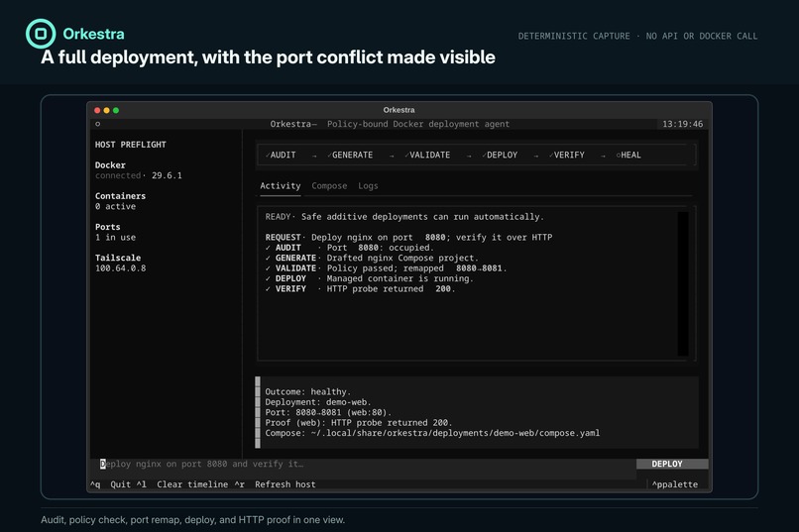This screenshot has height=532, width=799.
Task: Select the HEAL pipeline stage
Action: point(628,155)
